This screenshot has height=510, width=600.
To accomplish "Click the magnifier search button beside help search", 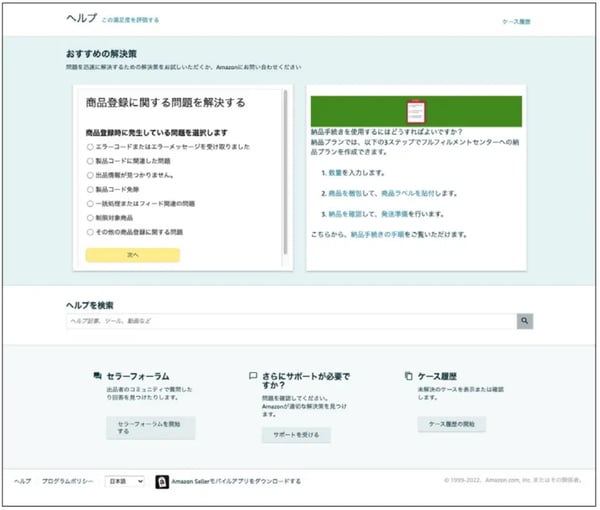I will pos(525,321).
